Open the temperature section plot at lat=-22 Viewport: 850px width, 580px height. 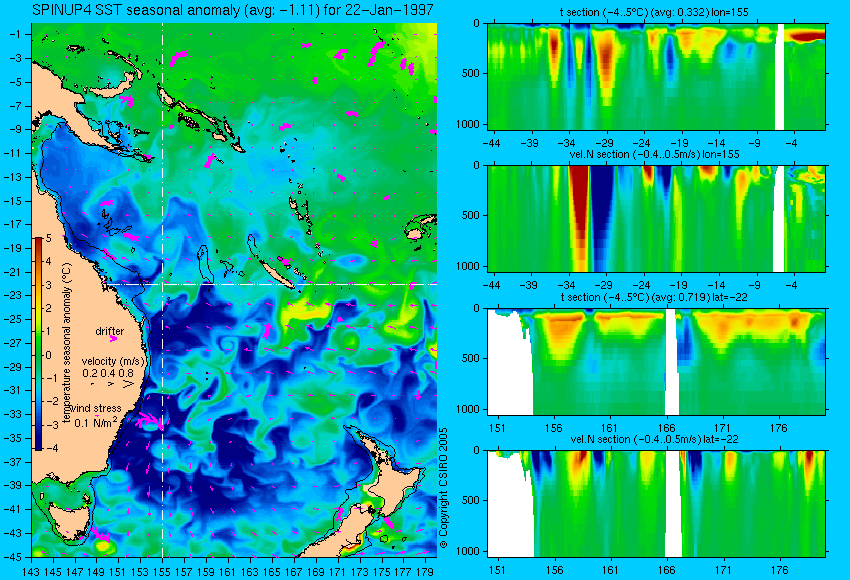point(657,362)
